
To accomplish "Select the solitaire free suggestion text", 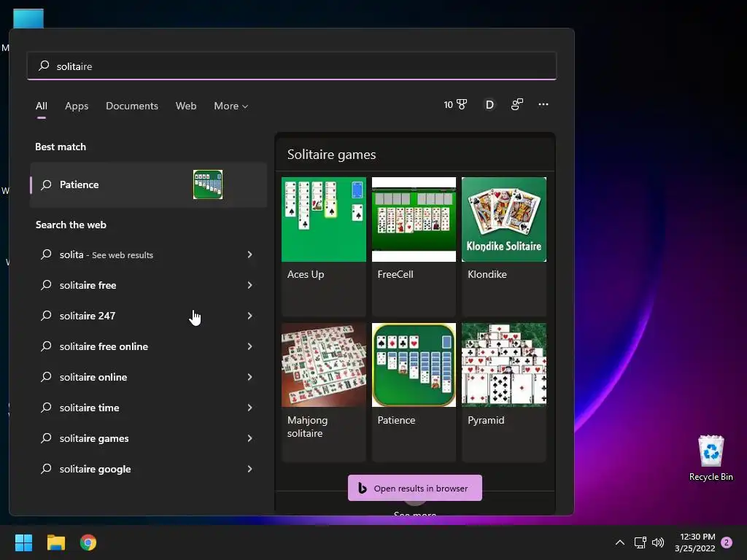I will 88,285.
